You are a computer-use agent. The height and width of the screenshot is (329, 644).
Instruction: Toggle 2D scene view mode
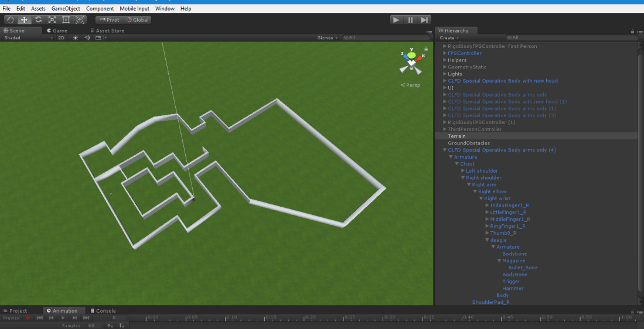(x=61, y=37)
